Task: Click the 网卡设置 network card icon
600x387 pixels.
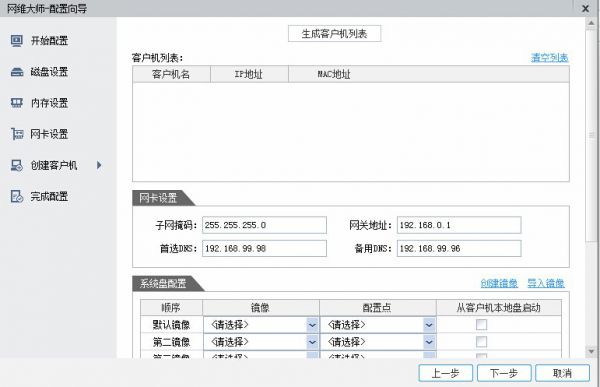Action: (x=16, y=134)
